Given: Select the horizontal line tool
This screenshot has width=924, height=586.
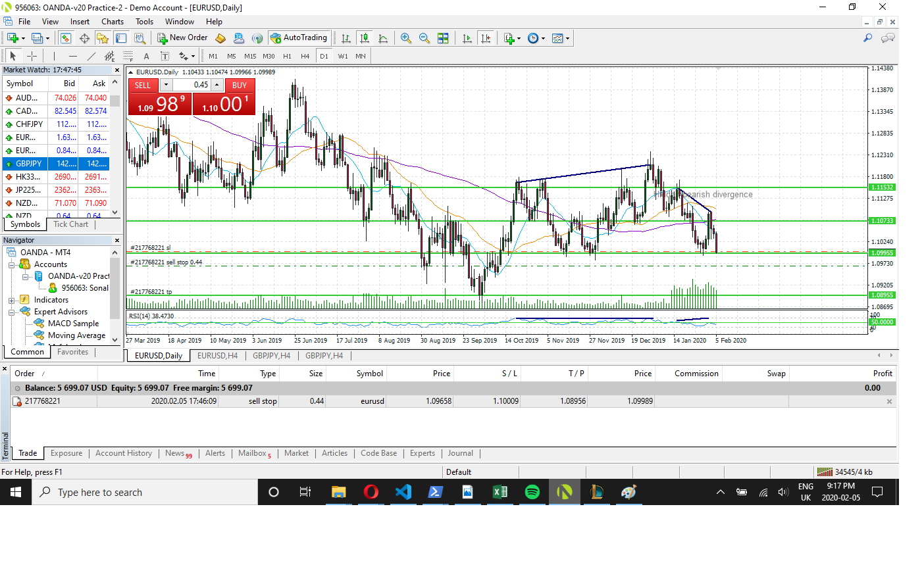Looking at the screenshot, I should (73, 57).
